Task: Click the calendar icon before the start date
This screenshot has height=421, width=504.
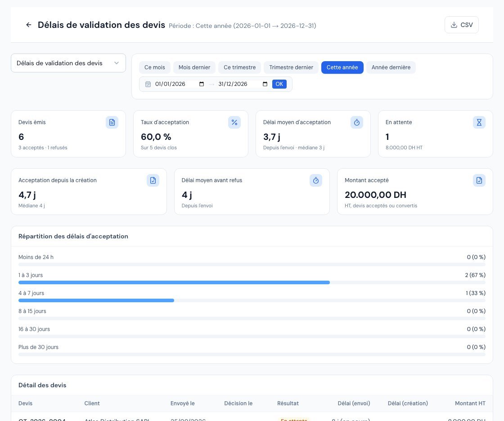Action: pyautogui.click(x=148, y=84)
